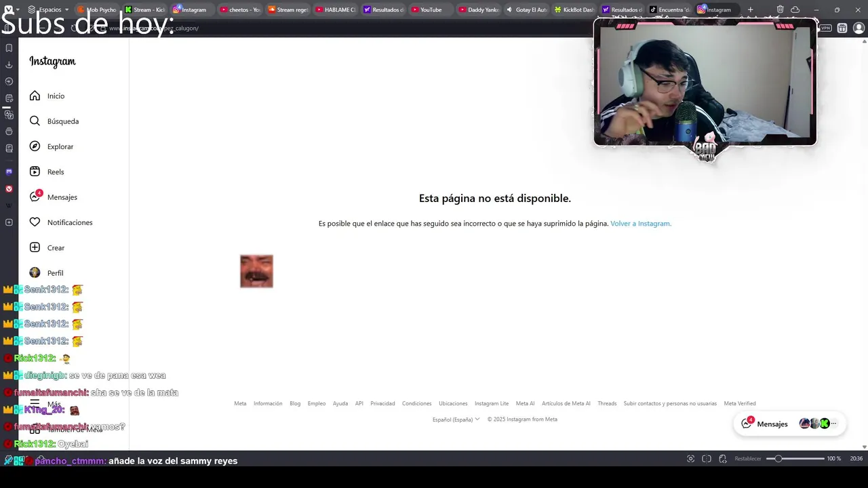This screenshot has height=488, width=868.
Task: Click the Instagram logo wordmark
Action: click(x=52, y=61)
